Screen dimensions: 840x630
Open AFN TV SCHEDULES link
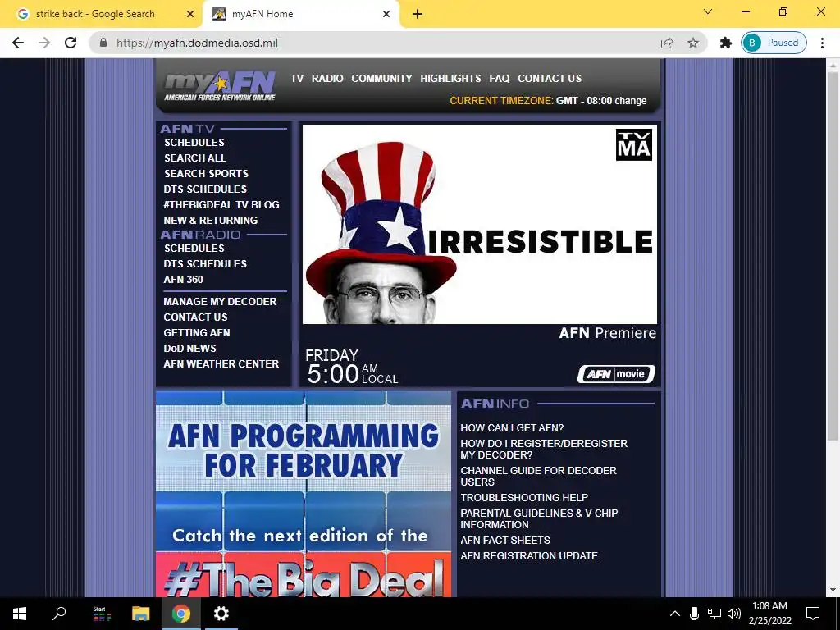(x=194, y=143)
